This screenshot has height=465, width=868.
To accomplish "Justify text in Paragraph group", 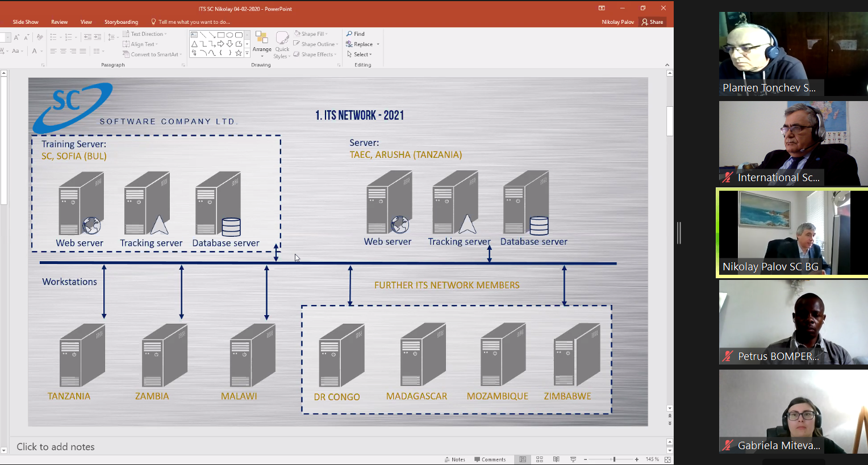I will point(83,51).
